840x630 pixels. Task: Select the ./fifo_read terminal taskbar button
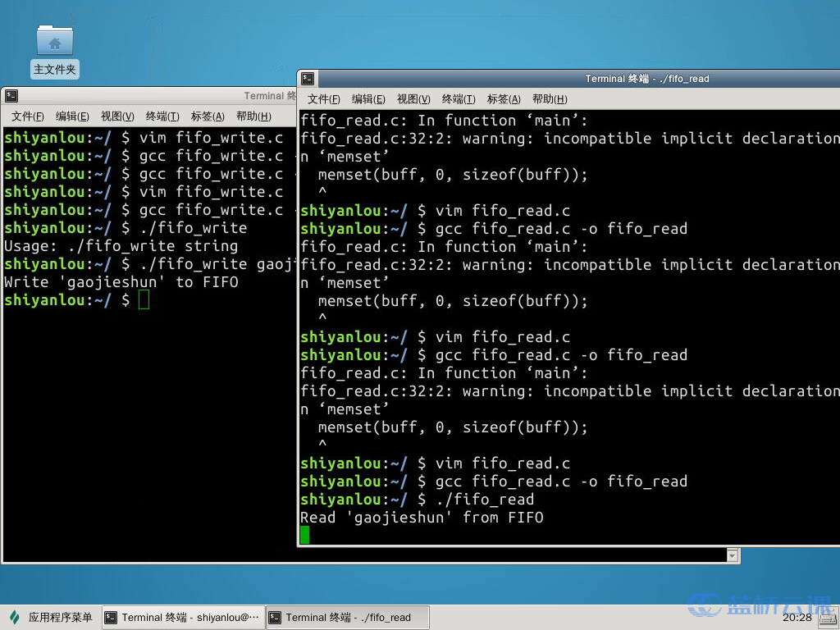(x=349, y=618)
